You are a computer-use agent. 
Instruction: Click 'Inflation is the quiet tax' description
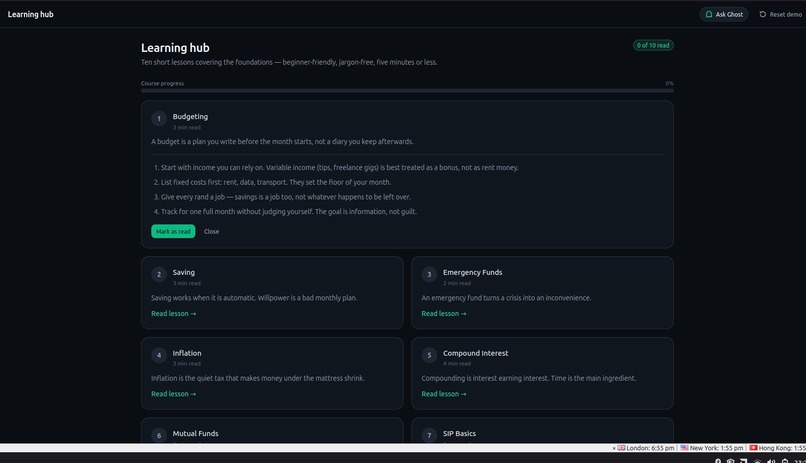(x=258, y=378)
